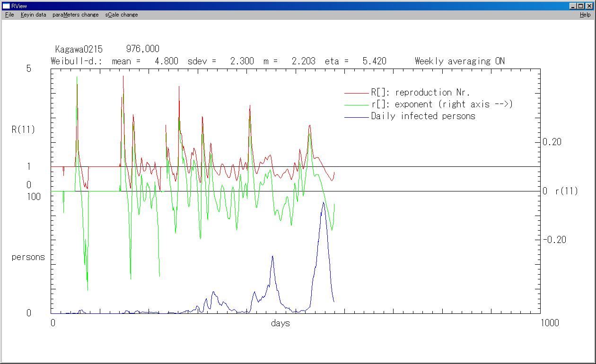Image resolution: width=596 pixels, height=364 pixels.
Task: Click the highest peak of the blue curve
Action: 324,203
